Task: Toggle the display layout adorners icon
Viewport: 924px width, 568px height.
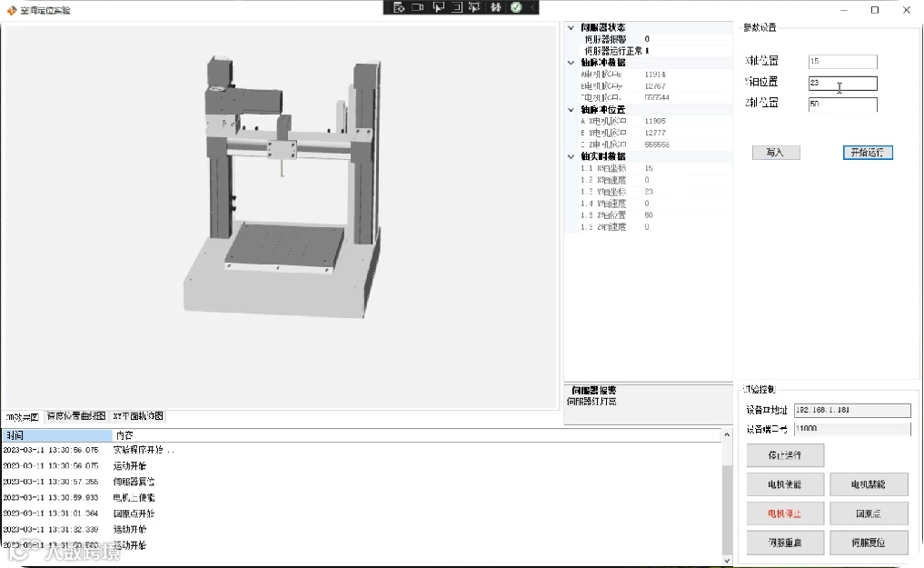Action: coord(457,7)
